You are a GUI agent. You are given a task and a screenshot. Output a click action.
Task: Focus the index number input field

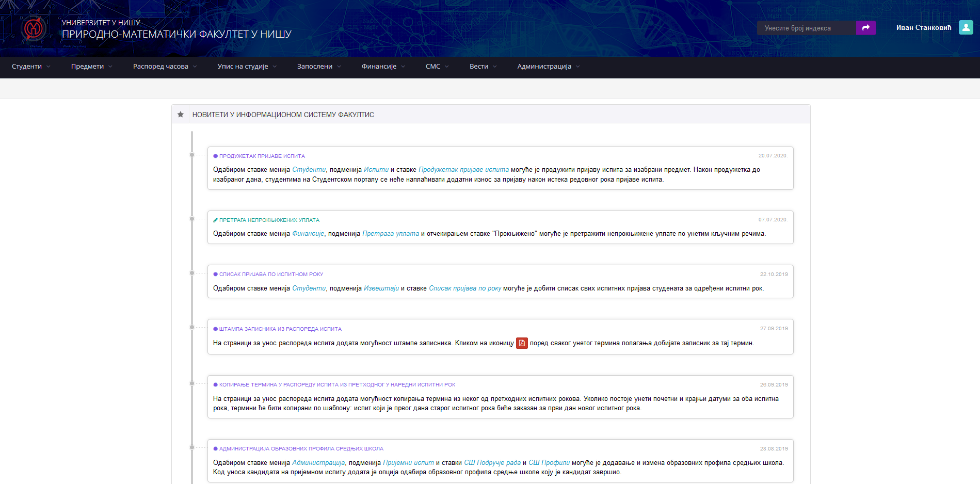tap(806, 28)
